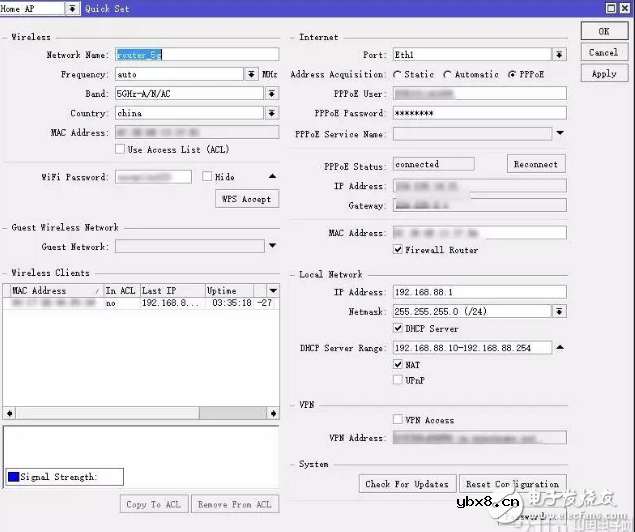Image resolution: width=635 pixels, height=532 pixels.
Task: Click the Copy To ACL button
Action: (x=154, y=504)
